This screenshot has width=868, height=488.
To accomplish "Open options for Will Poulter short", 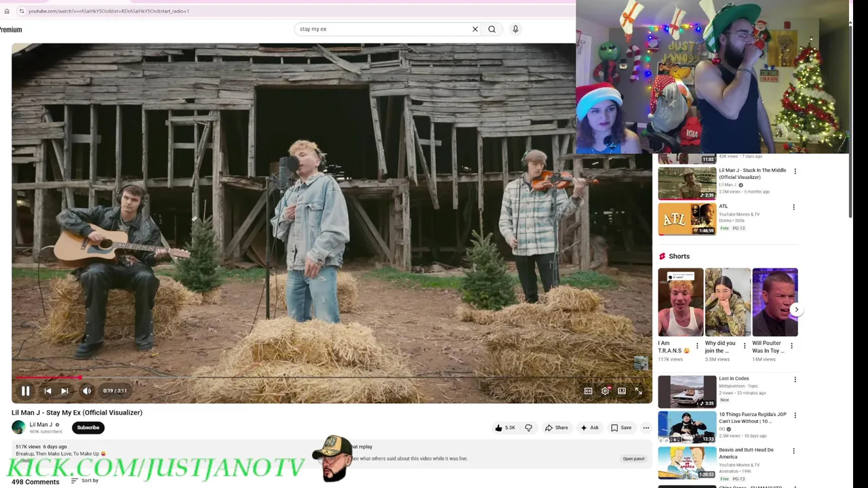I will [791, 346].
